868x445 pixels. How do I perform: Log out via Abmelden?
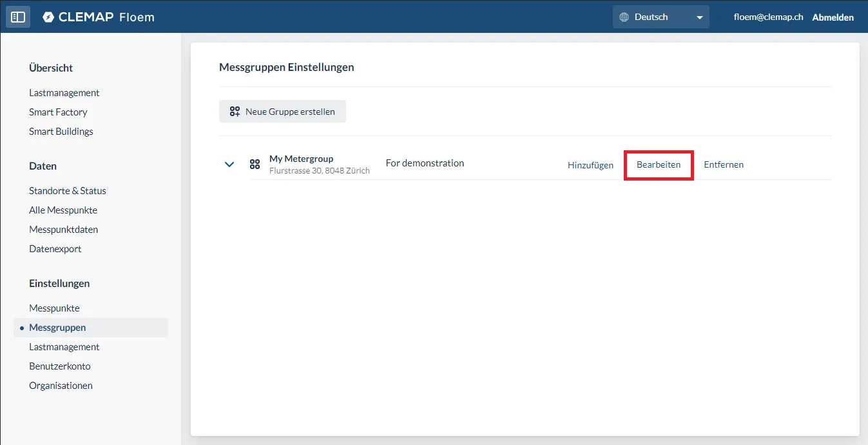833,17
